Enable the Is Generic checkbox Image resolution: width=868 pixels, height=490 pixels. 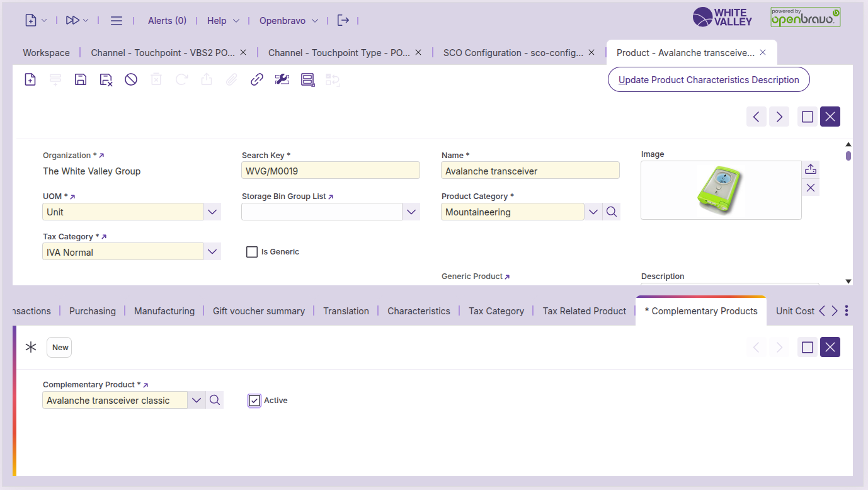pos(252,252)
